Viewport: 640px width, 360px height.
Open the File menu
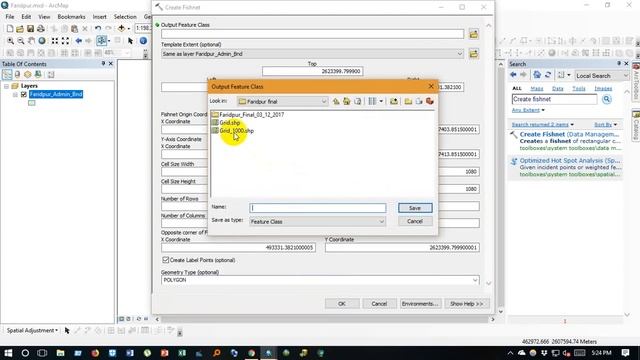(x=10, y=17)
